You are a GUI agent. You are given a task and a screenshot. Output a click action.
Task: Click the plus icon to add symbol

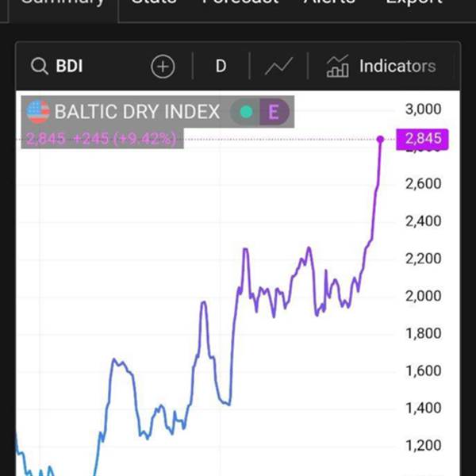(x=163, y=67)
